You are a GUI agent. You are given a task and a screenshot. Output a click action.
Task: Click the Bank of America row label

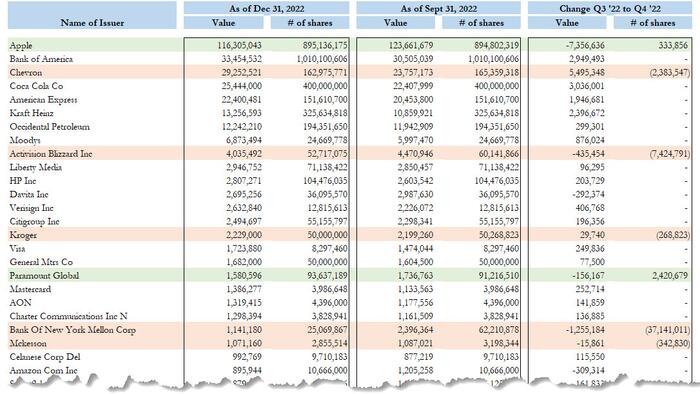[x=41, y=59]
